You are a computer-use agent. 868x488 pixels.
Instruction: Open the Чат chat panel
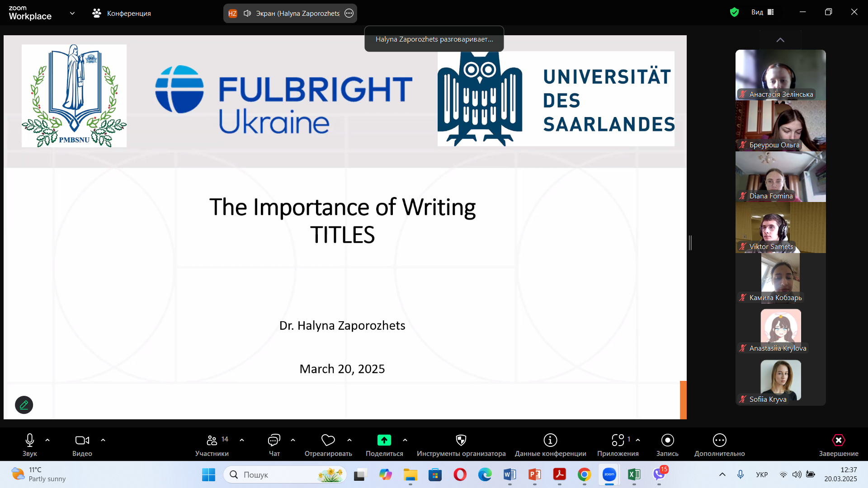(x=274, y=445)
